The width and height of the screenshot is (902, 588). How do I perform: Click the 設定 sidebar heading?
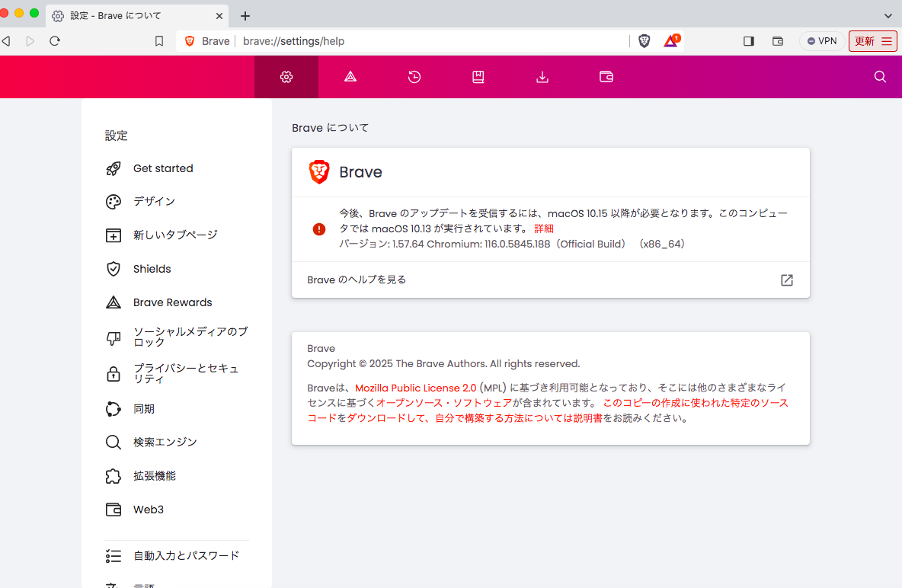click(x=117, y=136)
